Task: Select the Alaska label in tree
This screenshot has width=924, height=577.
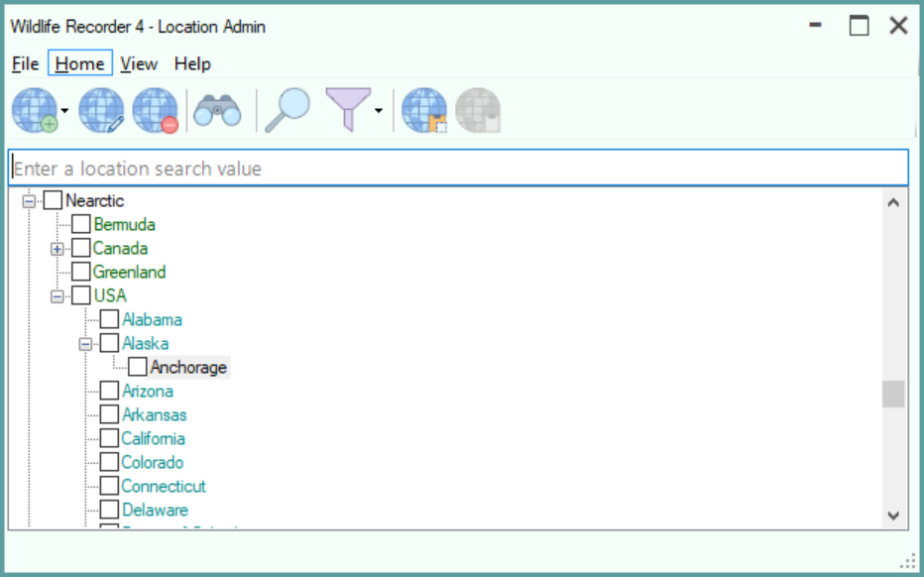Action: pyautogui.click(x=145, y=343)
